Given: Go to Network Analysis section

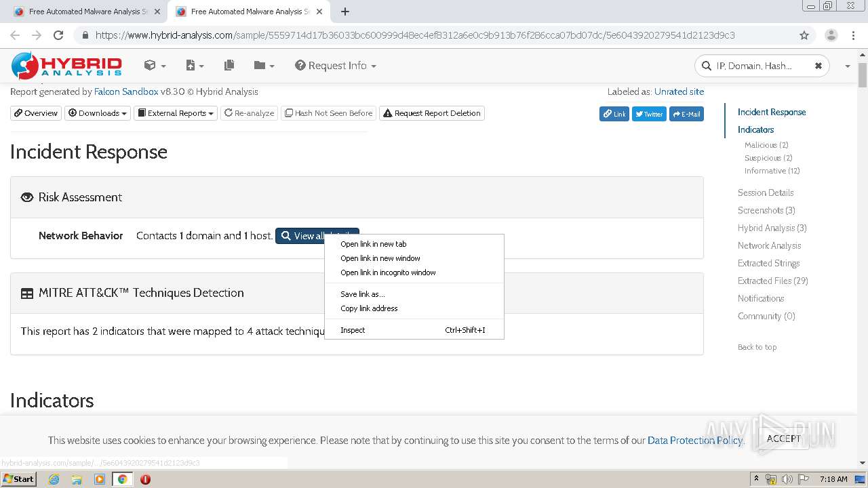Looking at the screenshot, I should coord(769,245).
